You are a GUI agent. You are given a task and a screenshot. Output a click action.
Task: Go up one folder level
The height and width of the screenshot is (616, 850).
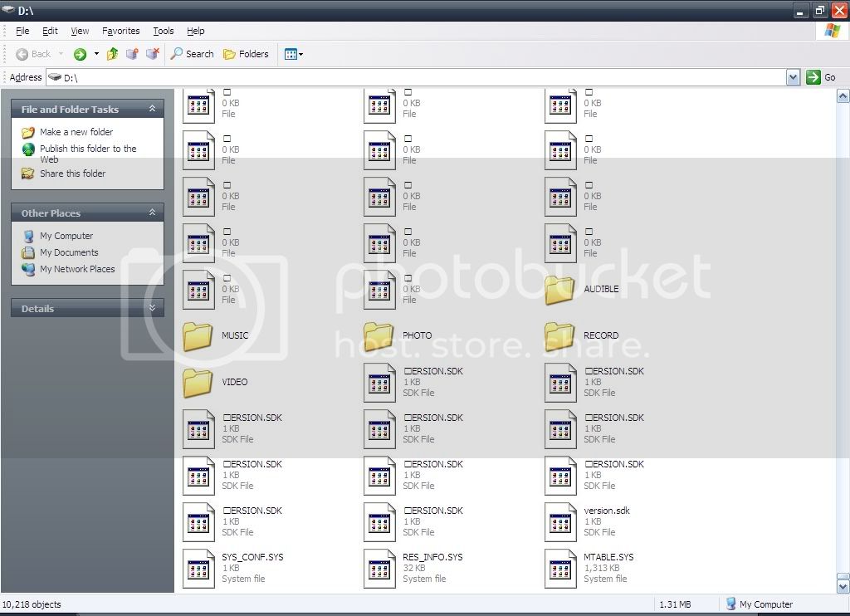112,54
